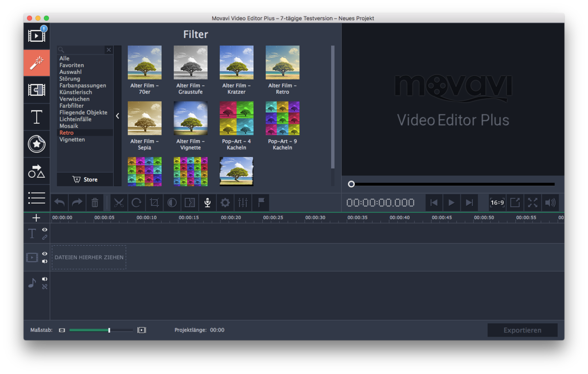588x374 pixels.
Task: Toggle audio track link icon
Action: tap(45, 287)
